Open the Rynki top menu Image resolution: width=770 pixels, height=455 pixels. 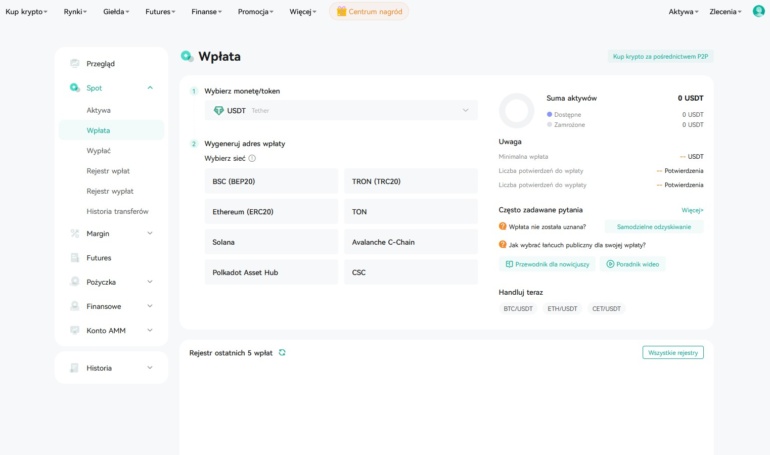click(x=74, y=11)
